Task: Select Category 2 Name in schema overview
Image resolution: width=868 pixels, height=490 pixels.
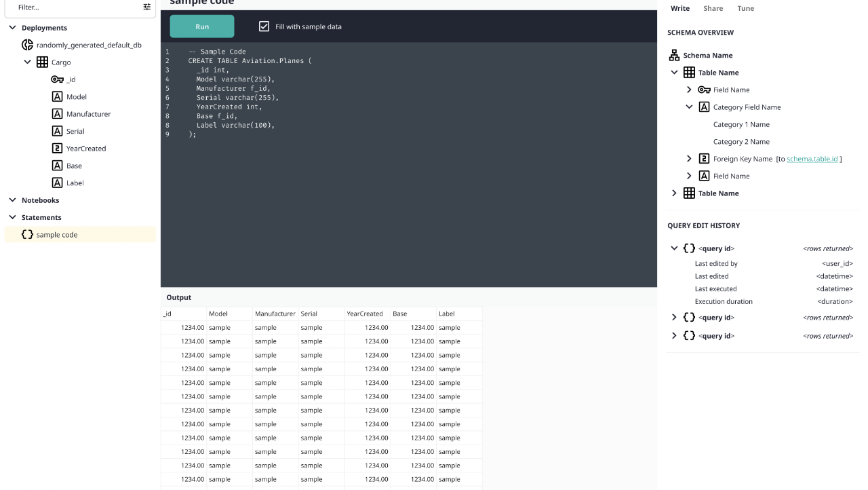Action: (x=741, y=142)
